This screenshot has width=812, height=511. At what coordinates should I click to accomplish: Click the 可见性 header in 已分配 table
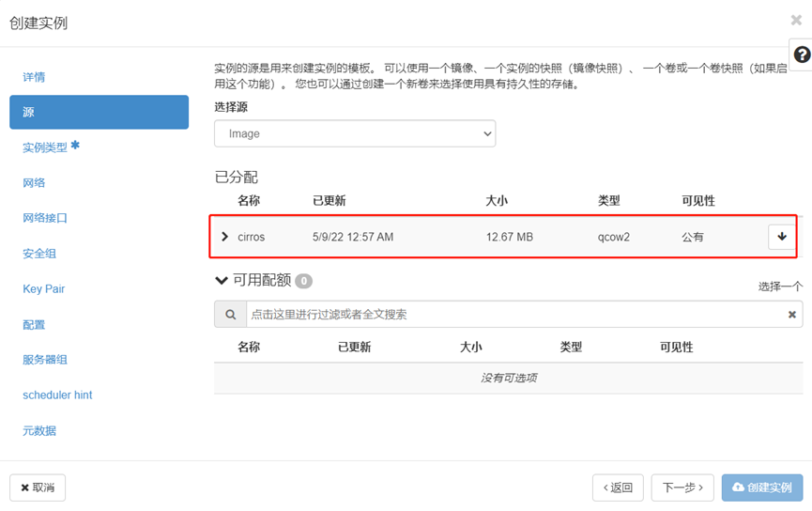pyautogui.click(x=698, y=201)
